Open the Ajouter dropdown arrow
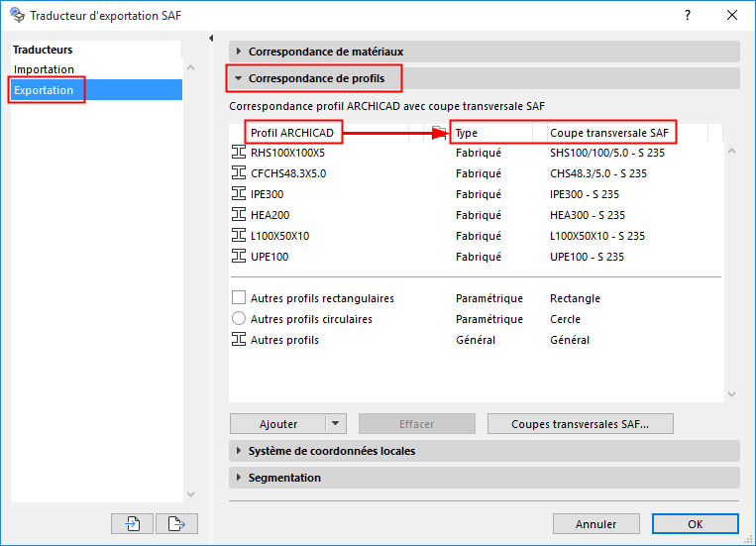 click(x=337, y=424)
